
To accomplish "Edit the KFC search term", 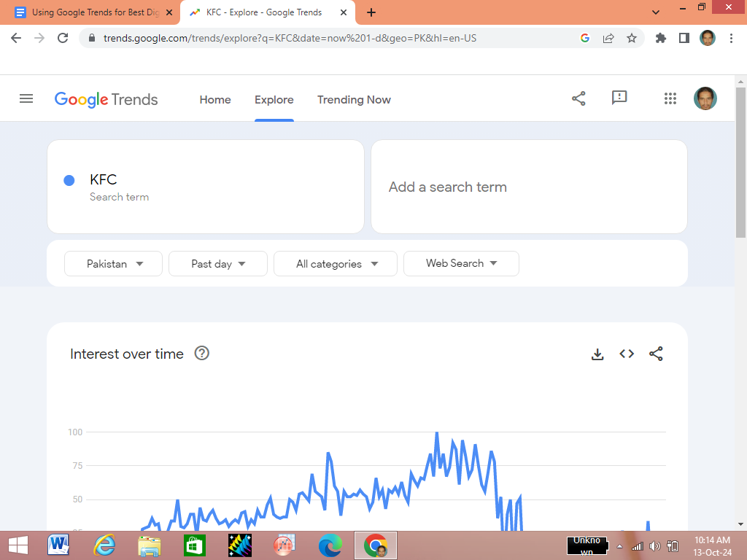I will click(104, 179).
